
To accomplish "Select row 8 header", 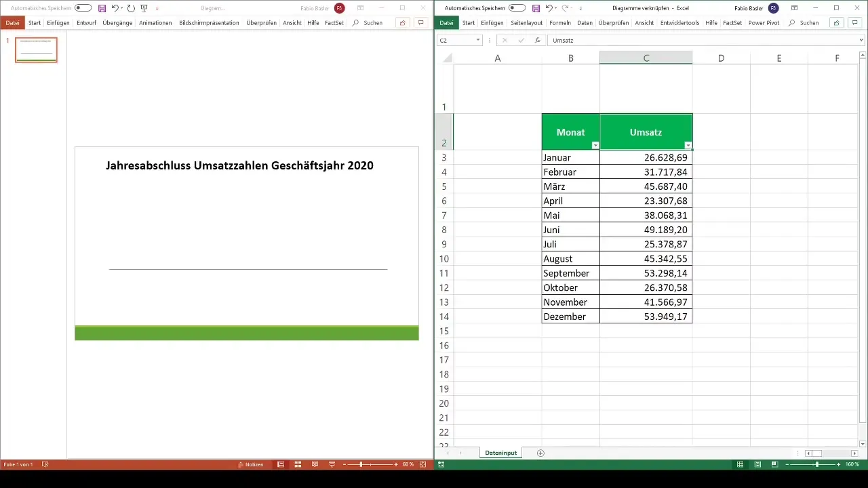I will click(x=443, y=230).
